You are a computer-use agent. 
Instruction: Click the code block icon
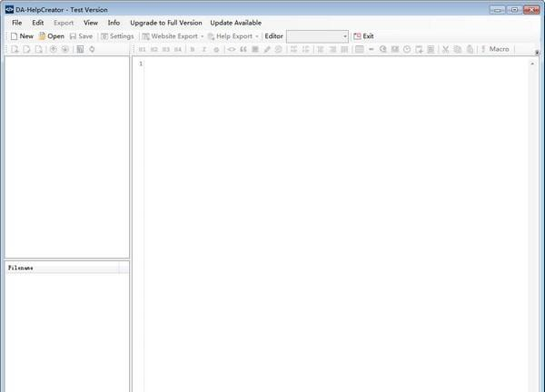pyautogui.click(x=255, y=49)
